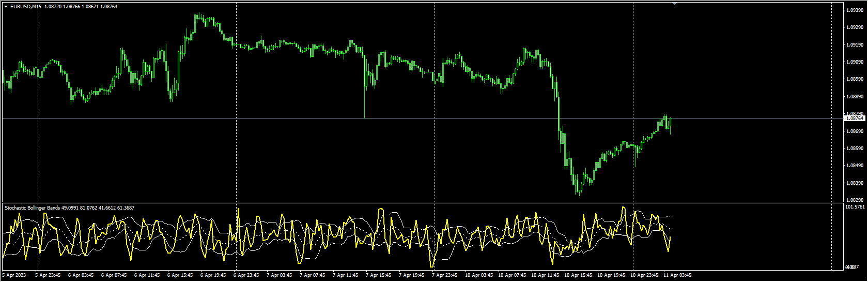Image resolution: width=868 pixels, height=282 pixels.
Task: Click the 1.08490 price scale label
Action: [x=855, y=166]
